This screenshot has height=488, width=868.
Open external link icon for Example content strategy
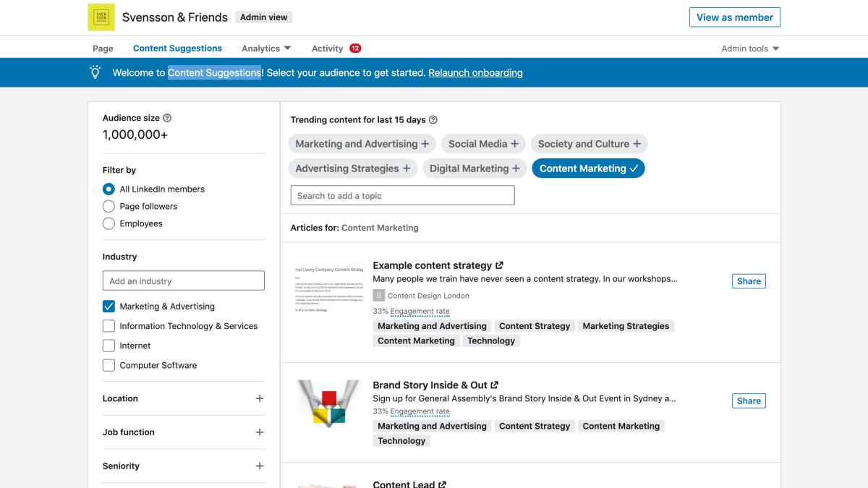[499, 265]
